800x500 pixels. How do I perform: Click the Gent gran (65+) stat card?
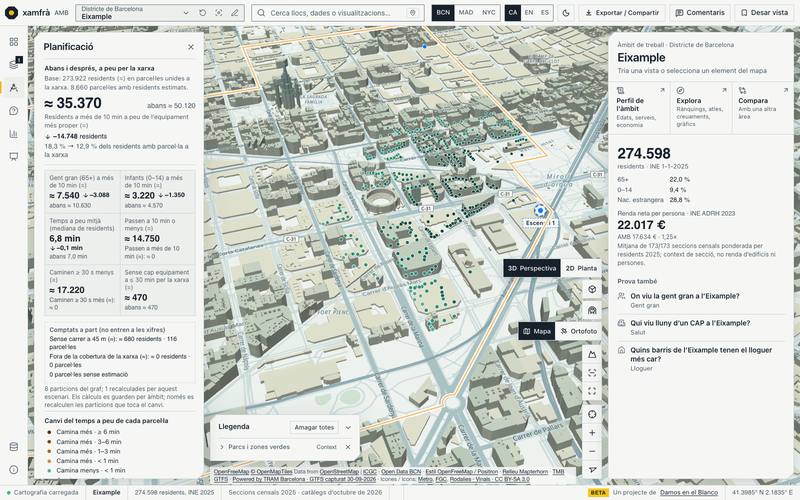coord(82,191)
